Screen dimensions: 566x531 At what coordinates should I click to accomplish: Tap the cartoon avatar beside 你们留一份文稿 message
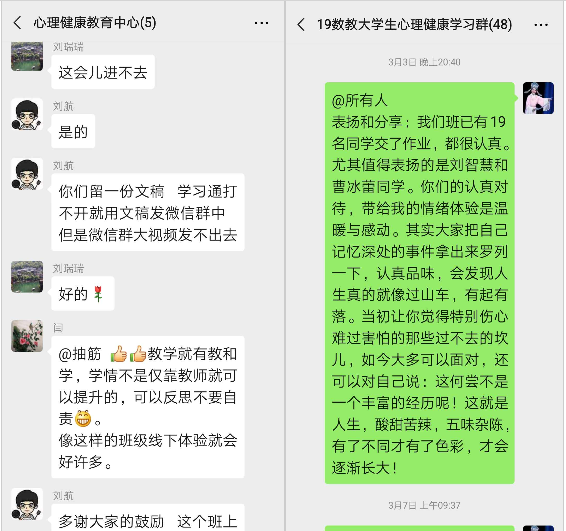(27, 174)
